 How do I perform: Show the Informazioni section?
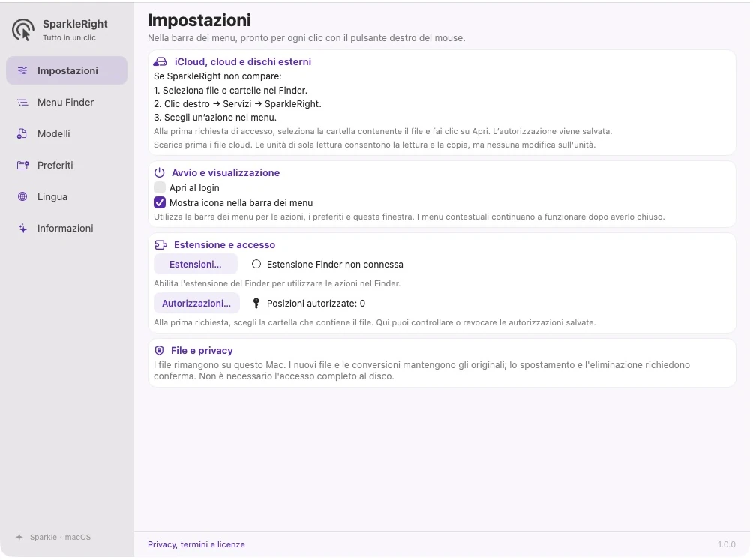pyautogui.click(x=67, y=229)
